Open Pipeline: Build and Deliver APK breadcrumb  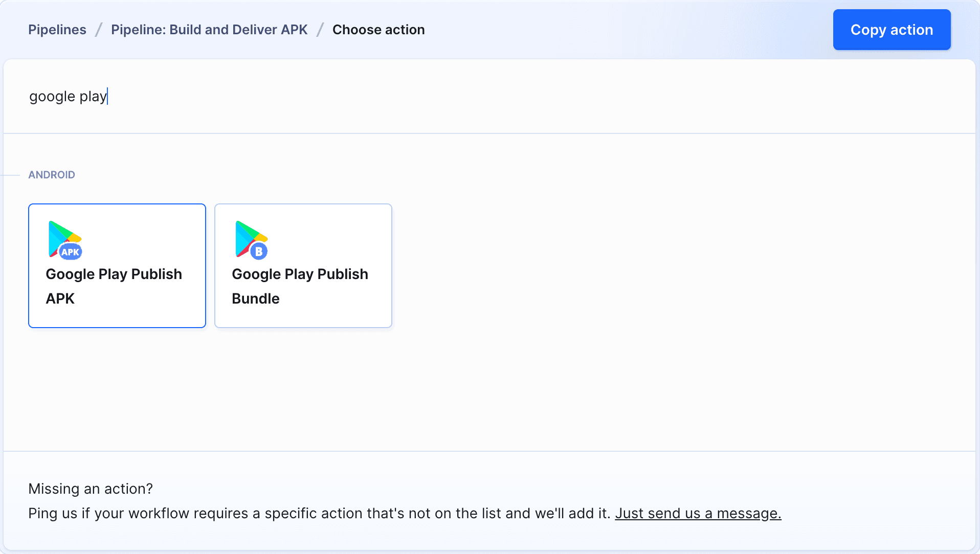(209, 29)
